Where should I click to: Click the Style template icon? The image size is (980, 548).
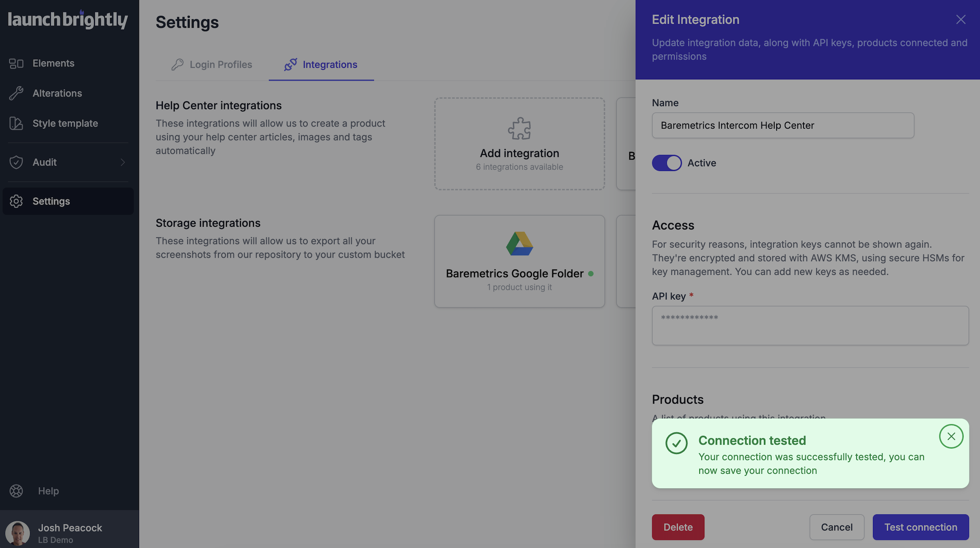click(x=16, y=123)
